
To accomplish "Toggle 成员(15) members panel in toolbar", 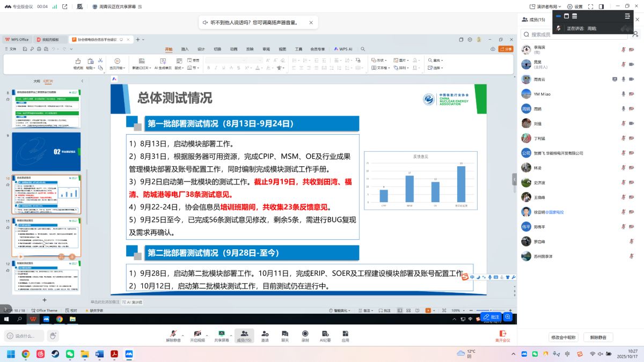I will 244,335.
